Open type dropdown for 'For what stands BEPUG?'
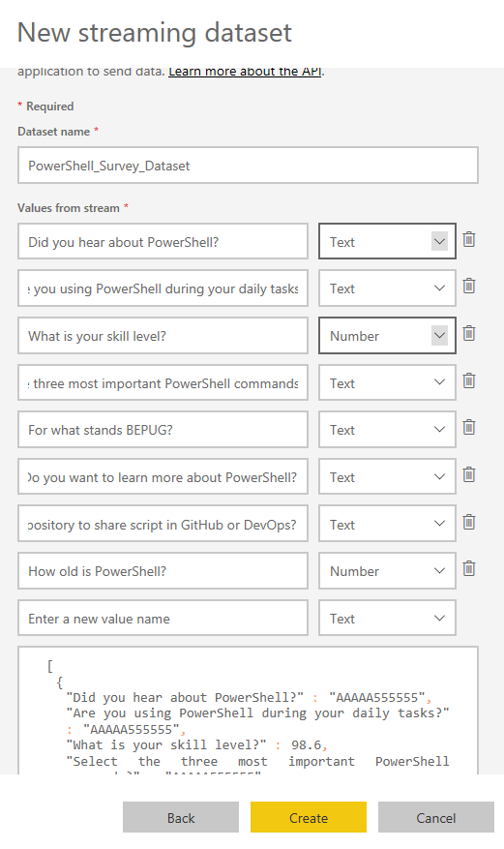504x849 pixels. pos(387,430)
